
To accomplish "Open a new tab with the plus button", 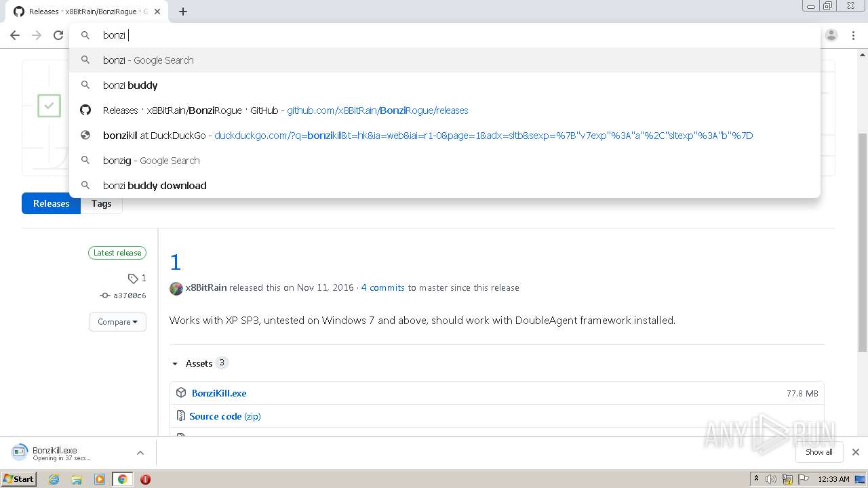I will point(183,12).
